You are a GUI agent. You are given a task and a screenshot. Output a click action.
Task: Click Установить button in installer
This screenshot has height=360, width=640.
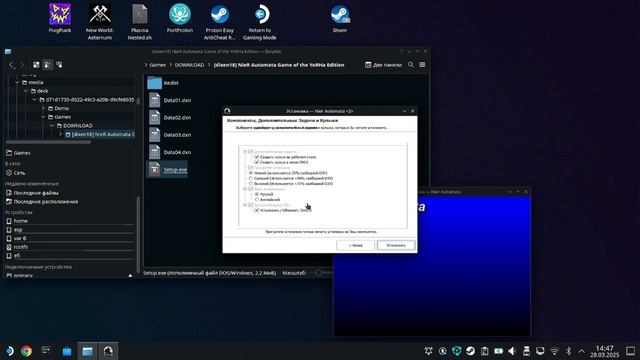tap(396, 245)
